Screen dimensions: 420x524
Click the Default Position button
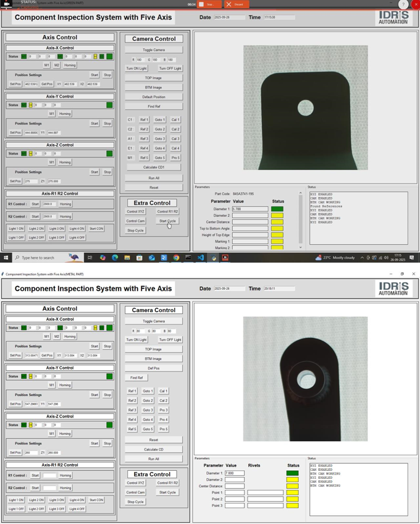click(154, 97)
